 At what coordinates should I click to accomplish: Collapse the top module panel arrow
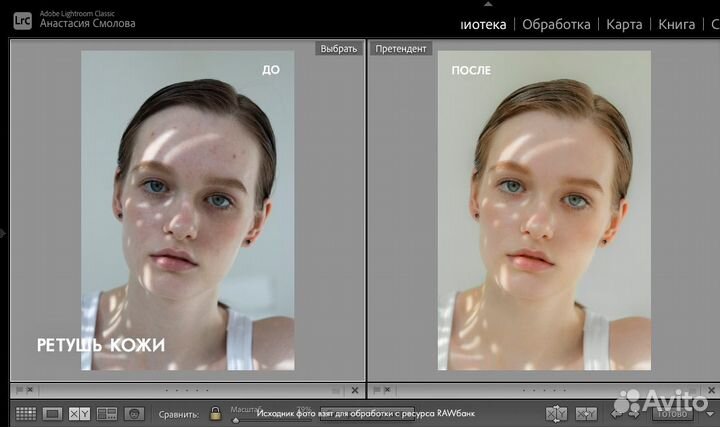[x=488, y=4]
